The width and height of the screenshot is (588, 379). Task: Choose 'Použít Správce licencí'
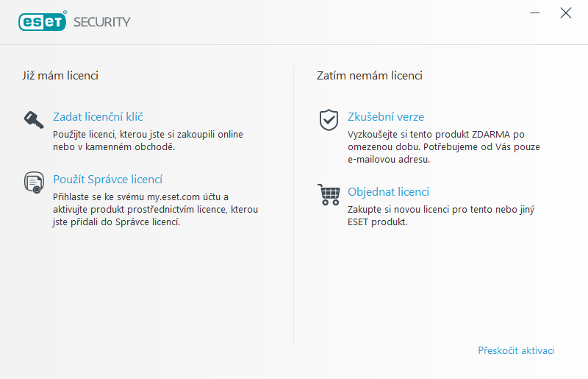tap(107, 180)
